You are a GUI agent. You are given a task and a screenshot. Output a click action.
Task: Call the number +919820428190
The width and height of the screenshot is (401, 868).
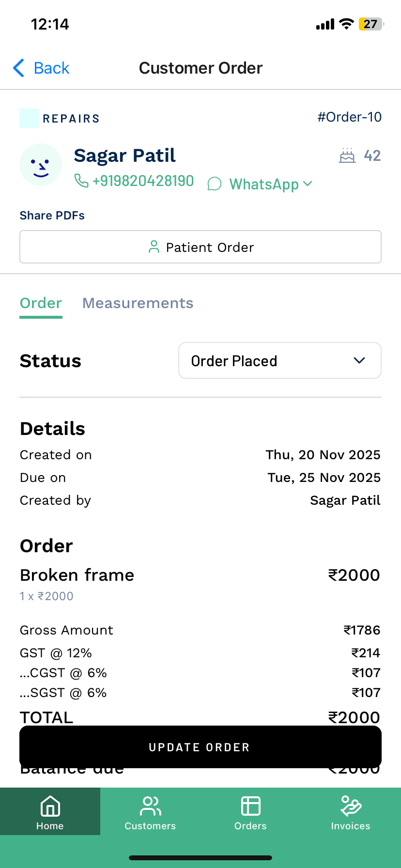pyautogui.click(x=143, y=181)
